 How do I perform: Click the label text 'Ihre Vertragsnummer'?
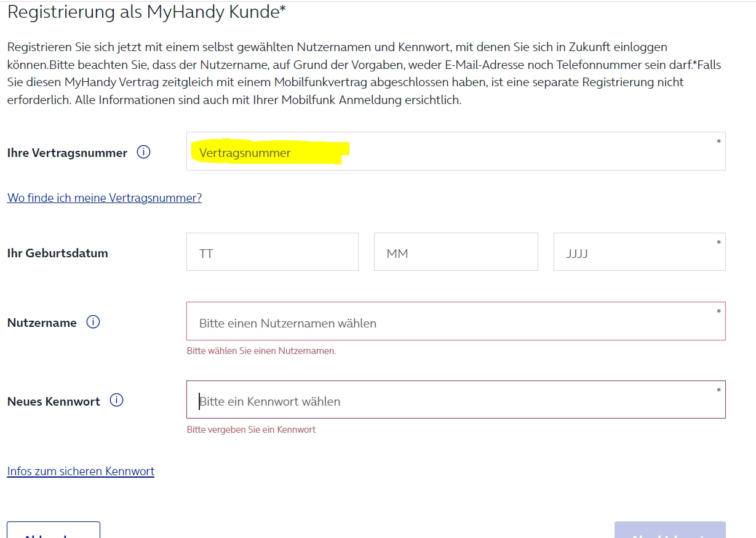pyautogui.click(x=67, y=153)
